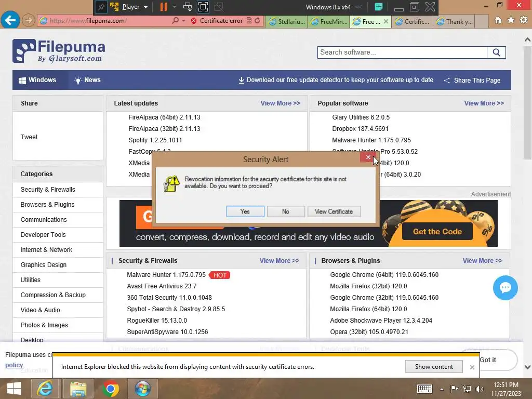Click the Action Center flag tray icon

click(x=454, y=389)
